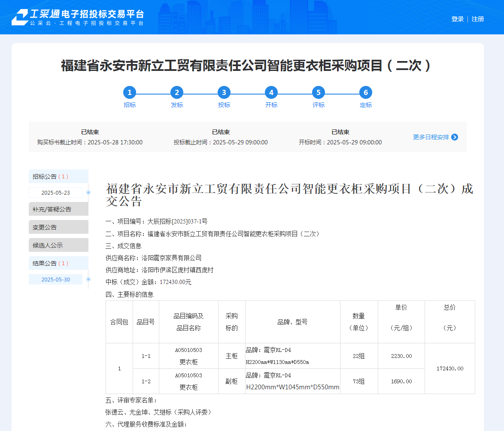Click spec H2200mm*W1045mm*D550mm

click(292, 387)
